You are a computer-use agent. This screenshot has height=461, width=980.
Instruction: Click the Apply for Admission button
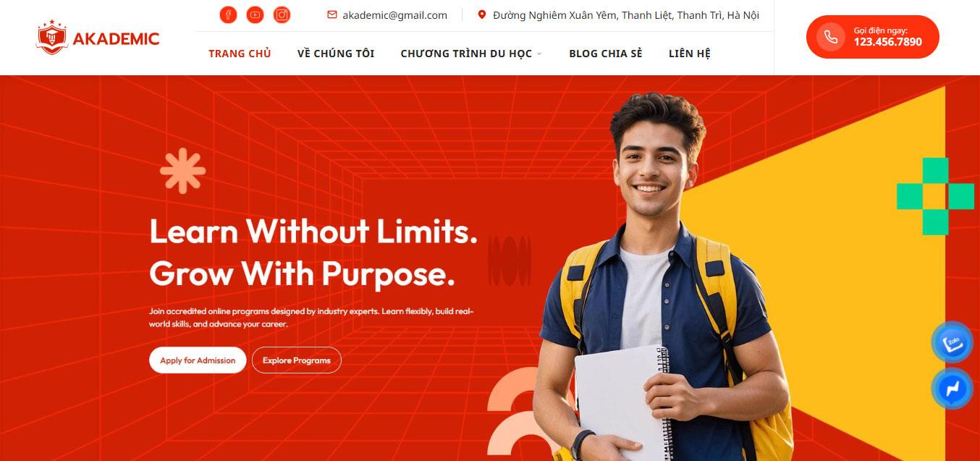tap(198, 360)
